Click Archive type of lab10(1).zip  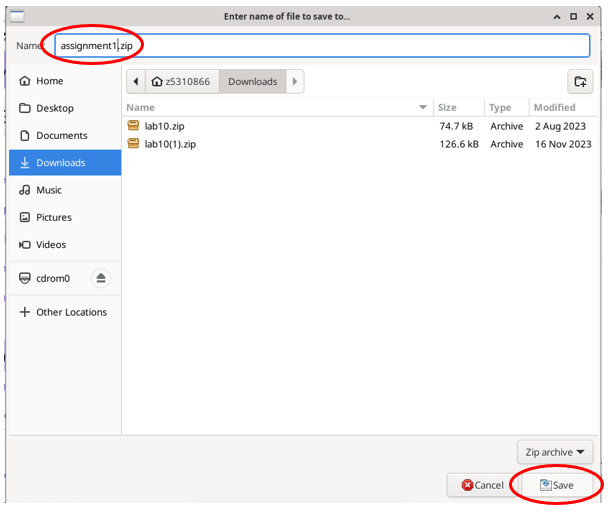[x=507, y=144]
